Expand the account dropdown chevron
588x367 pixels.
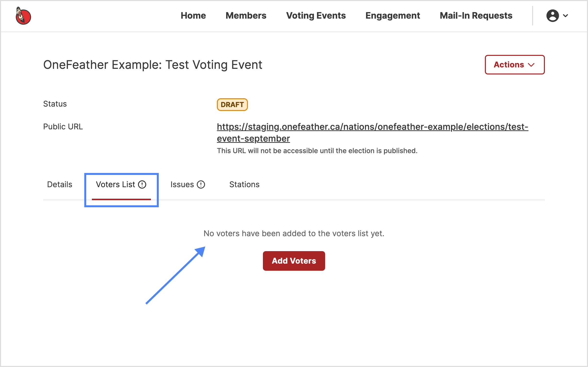click(565, 16)
